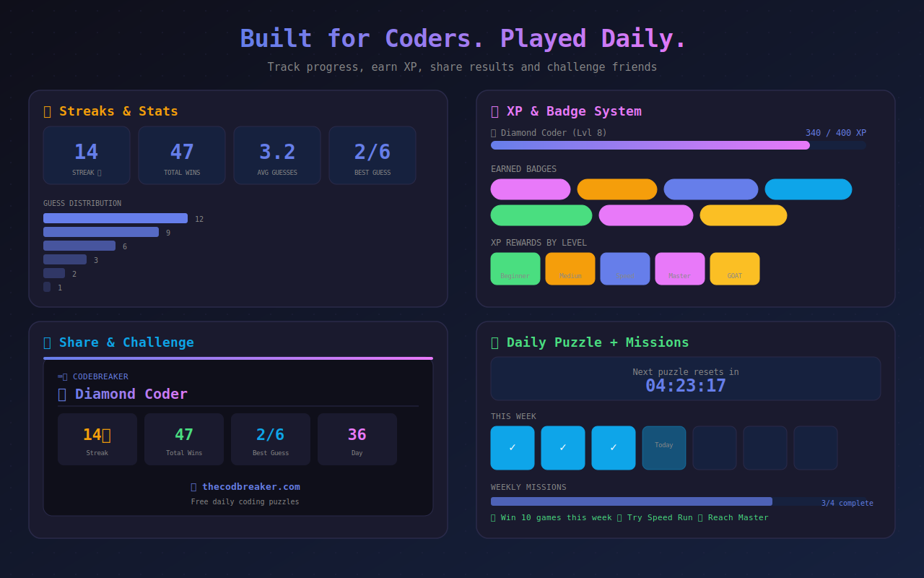Choose the Medium XP reward tile
Screen dimensions: 924x578
[570, 269]
